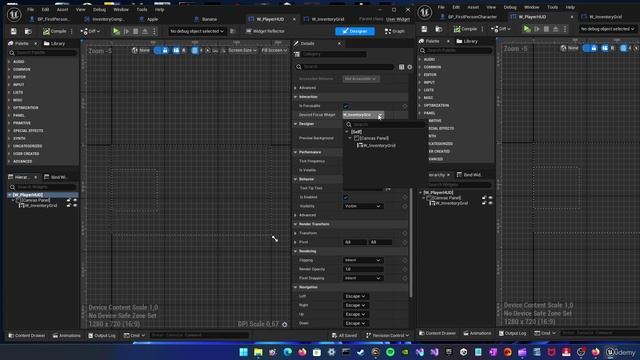Image resolution: width=640 pixels, height=360 pixels.
Task: Open Content Drawer in left window
Action: click(27, 336)
